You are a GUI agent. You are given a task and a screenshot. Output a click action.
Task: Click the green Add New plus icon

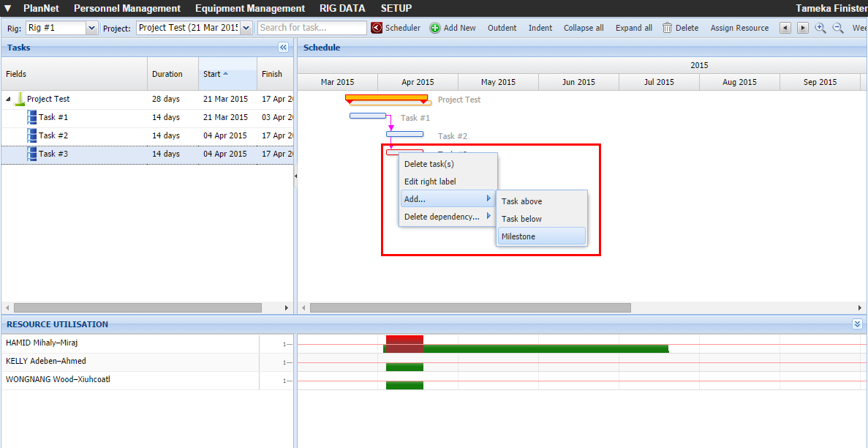pyautogui.click(x=435, y=28)
